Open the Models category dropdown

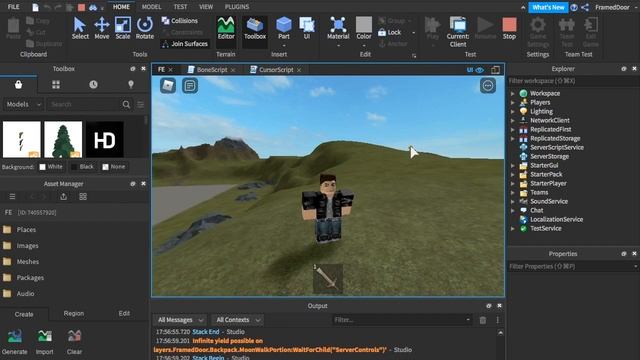click(23, 104)
